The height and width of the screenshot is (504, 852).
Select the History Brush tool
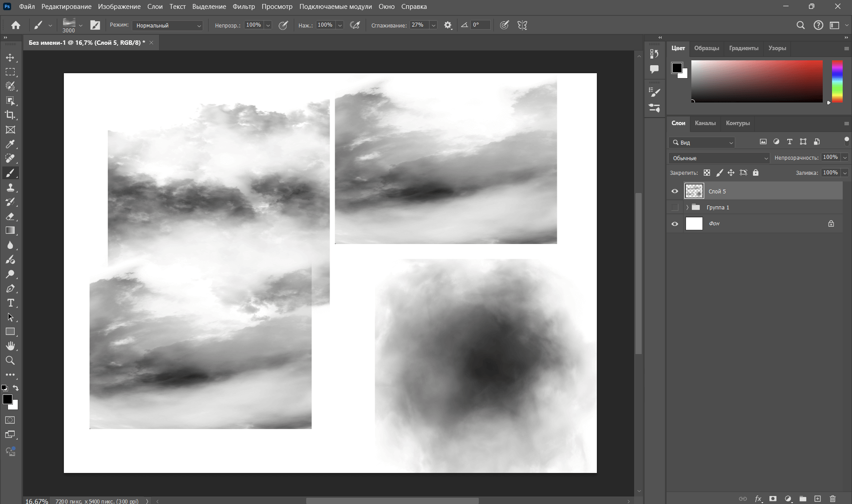[x=10, y=202]
